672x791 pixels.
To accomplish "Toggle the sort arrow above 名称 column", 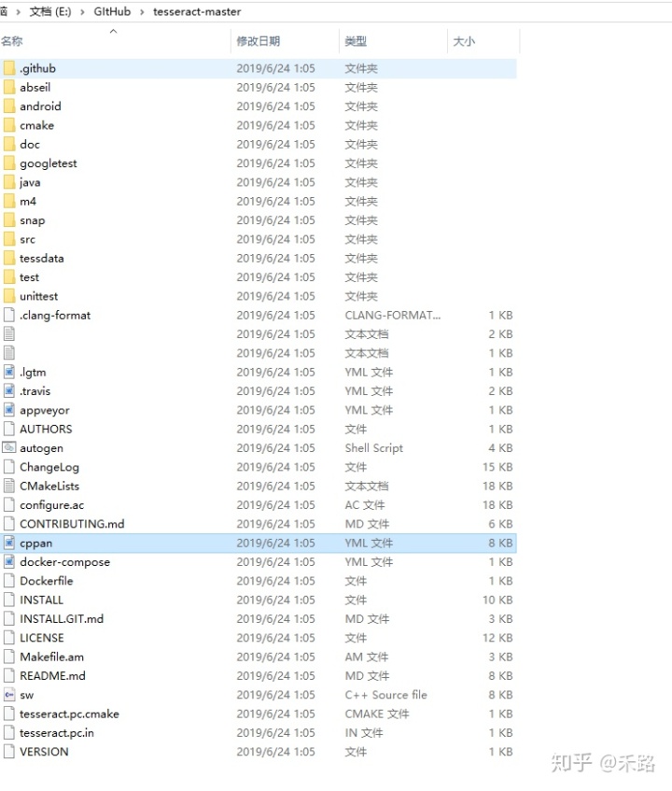I will point(114,31).
